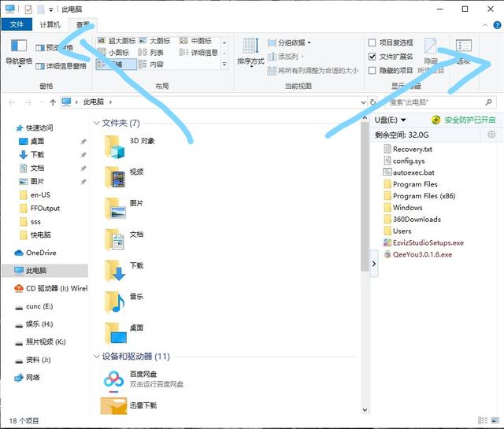The image size is (504, 429).
Task: Select the 迅雷下载 folder icon
Action: [x=113, y=405]
